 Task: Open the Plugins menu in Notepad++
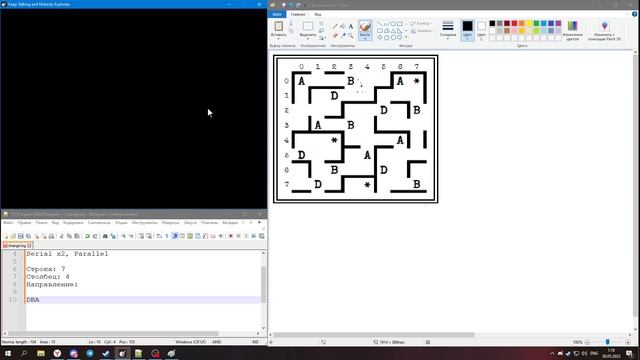[209, 223]
